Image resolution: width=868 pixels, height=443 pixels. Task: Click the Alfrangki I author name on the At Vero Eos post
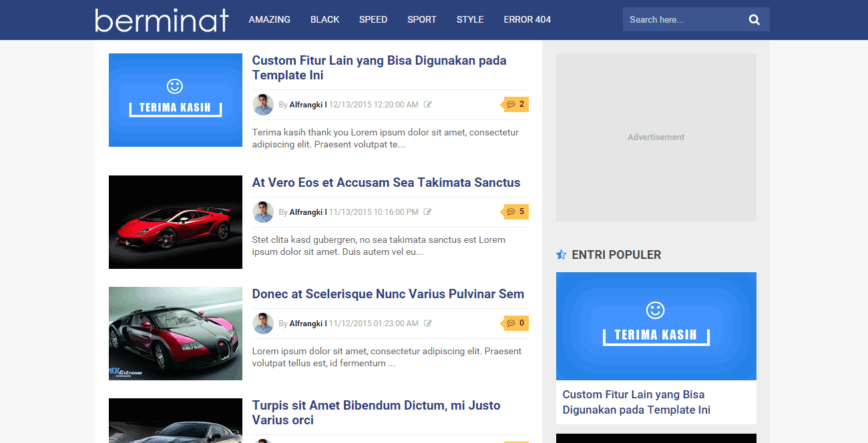308,212
